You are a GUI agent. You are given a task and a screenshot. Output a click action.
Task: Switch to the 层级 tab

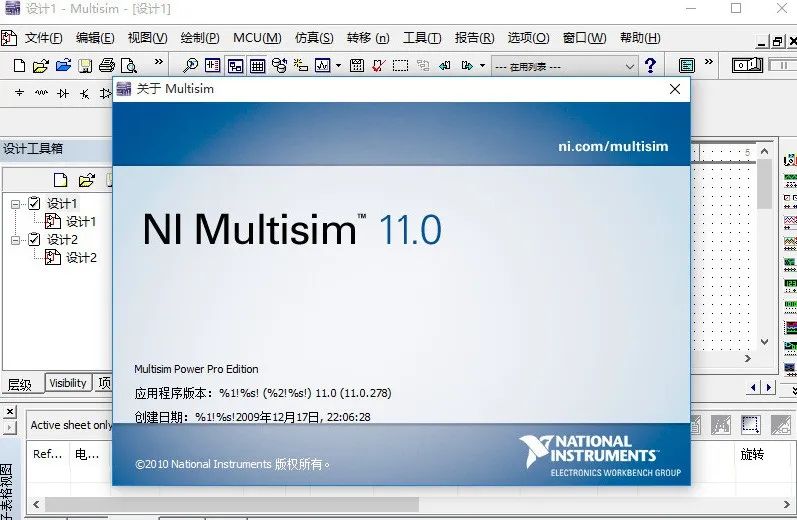click(20, 384)
